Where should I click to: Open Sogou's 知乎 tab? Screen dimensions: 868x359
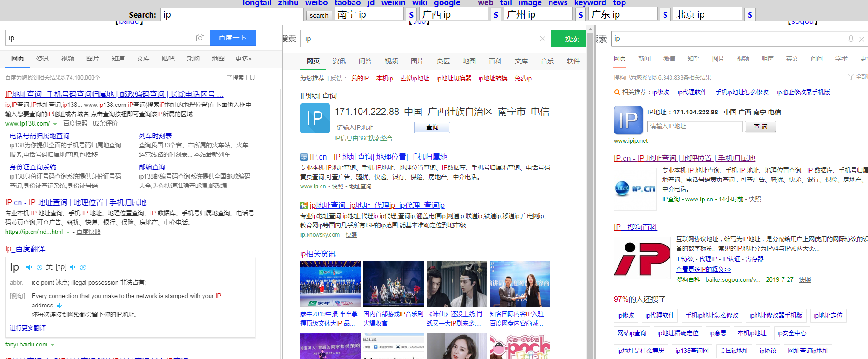coord(694,59)
